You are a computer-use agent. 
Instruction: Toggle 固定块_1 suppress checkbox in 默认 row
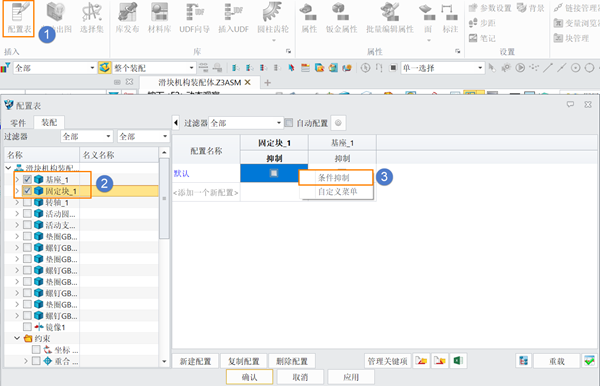click(x=274, y=173)
